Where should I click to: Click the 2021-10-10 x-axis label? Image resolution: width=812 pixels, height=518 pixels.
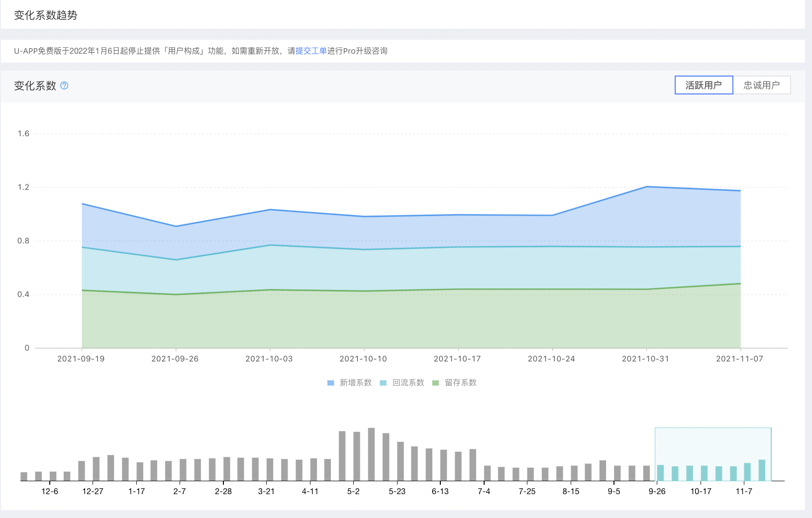[363, 359]
